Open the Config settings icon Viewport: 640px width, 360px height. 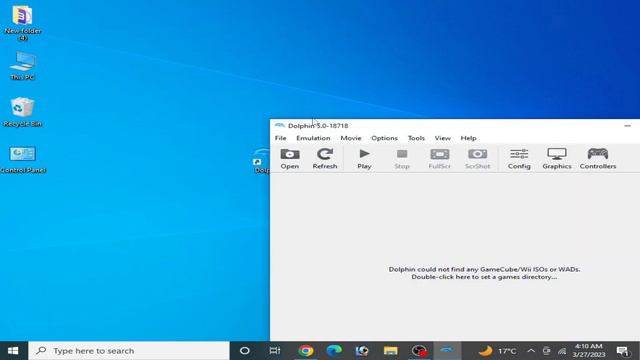[519, 159]
